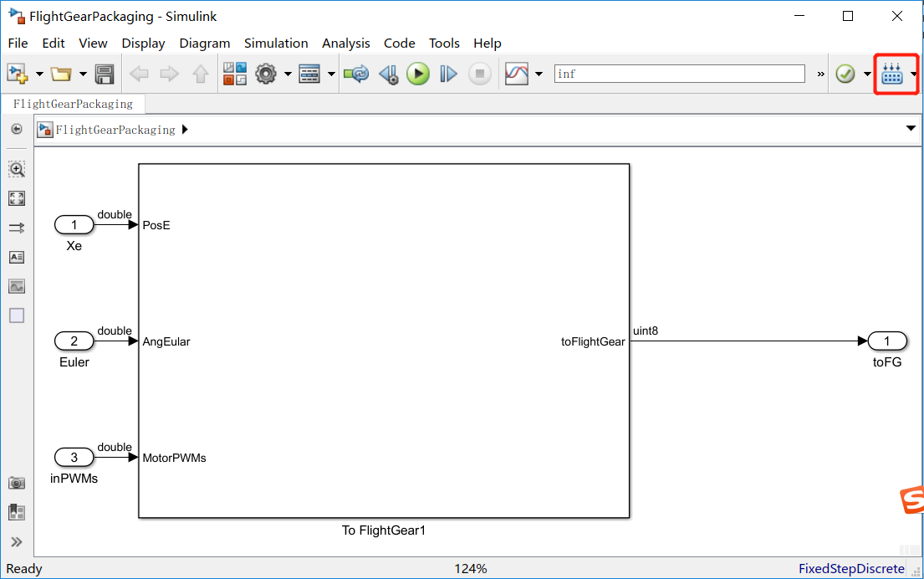Click the 124% zoom level text
Image resolution: width=924 pixels, height=579 pixels.
470,569
